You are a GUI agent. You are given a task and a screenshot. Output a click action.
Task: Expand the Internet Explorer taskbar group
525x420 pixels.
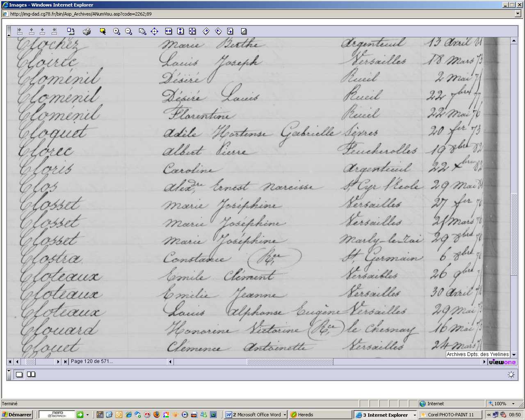(x=414, y=415)
